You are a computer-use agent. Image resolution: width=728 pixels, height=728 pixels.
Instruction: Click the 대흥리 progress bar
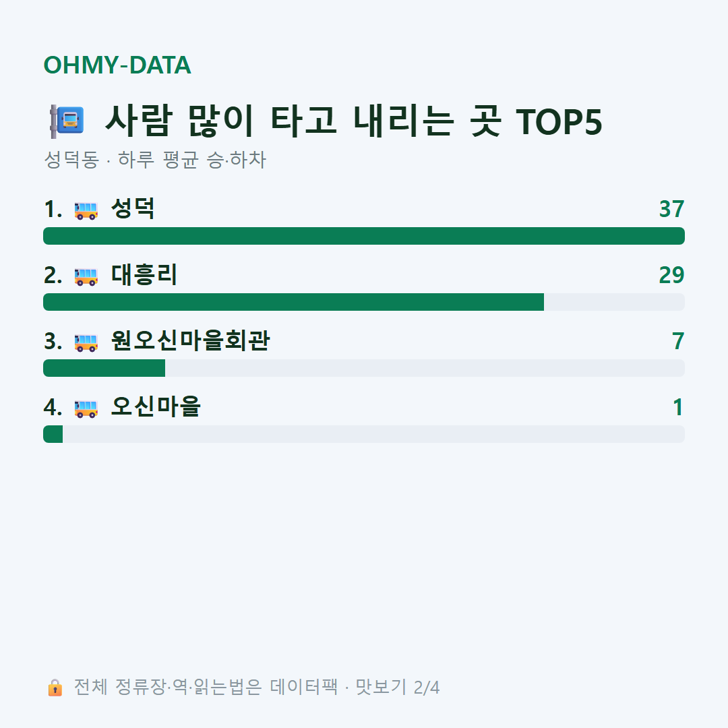click(364, 302)
